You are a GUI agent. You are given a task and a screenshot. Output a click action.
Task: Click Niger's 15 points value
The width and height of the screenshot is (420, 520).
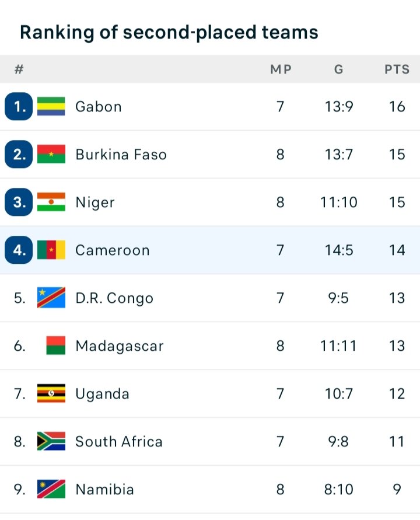pos(397,203)
